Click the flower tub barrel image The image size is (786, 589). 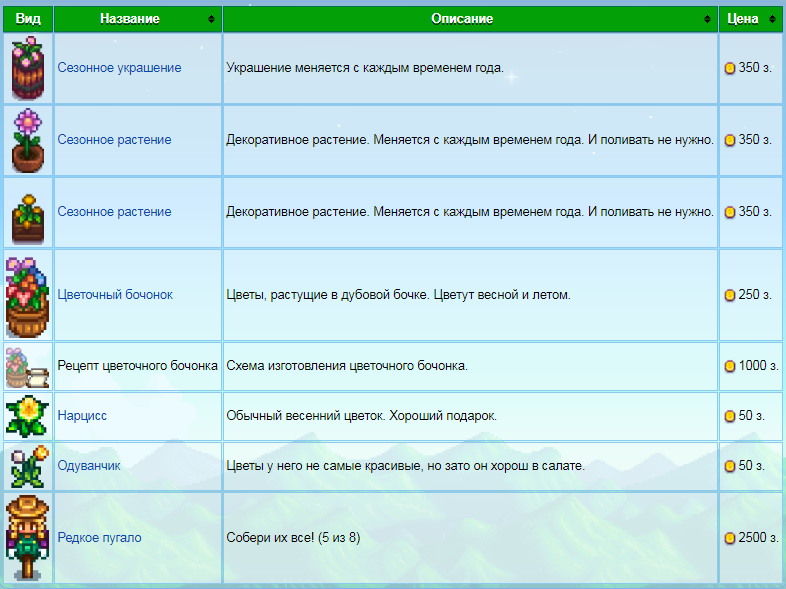click(x=28, y=297)
